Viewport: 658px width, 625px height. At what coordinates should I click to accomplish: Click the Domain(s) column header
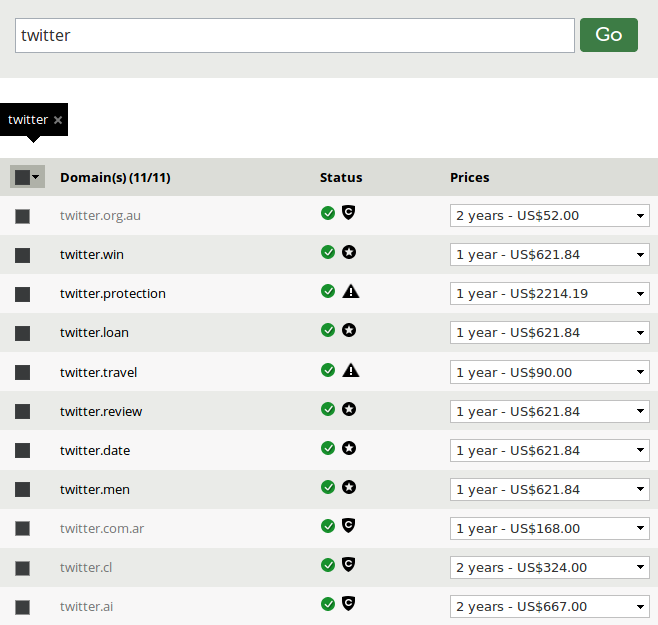pos(115,178)
